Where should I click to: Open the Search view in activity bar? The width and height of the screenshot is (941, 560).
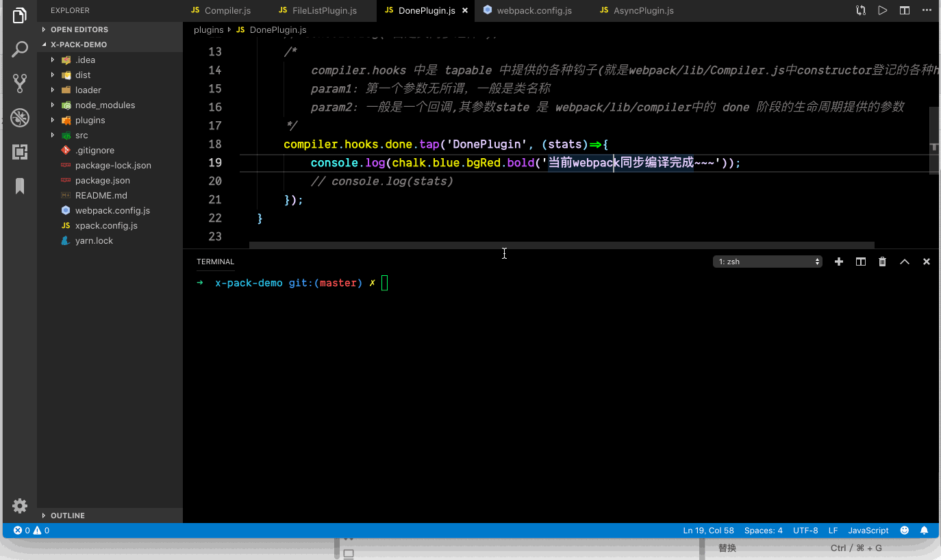pos(20,49)
